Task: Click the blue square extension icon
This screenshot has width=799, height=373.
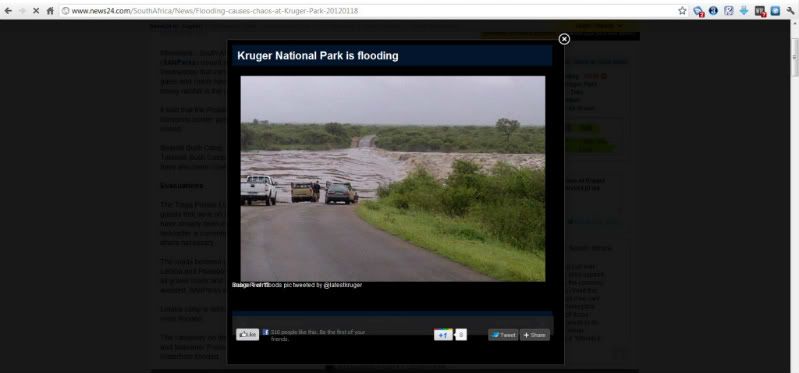Action: [775, 11]
